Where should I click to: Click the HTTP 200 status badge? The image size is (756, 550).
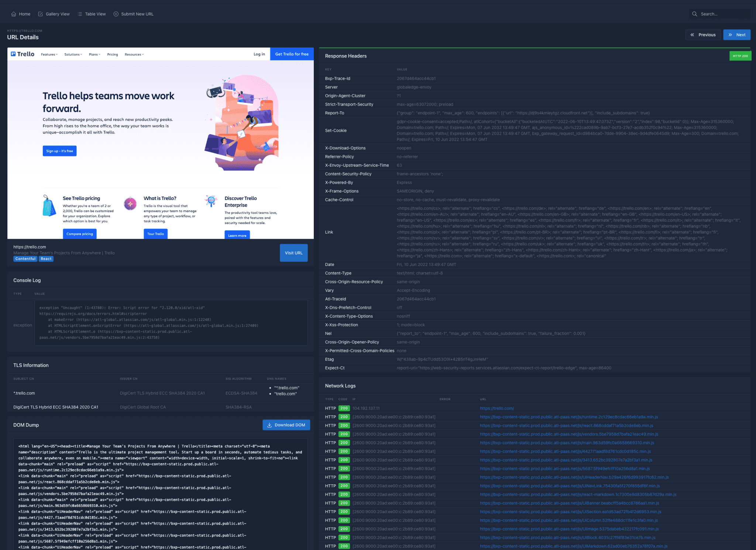click(x=740, y=56)
